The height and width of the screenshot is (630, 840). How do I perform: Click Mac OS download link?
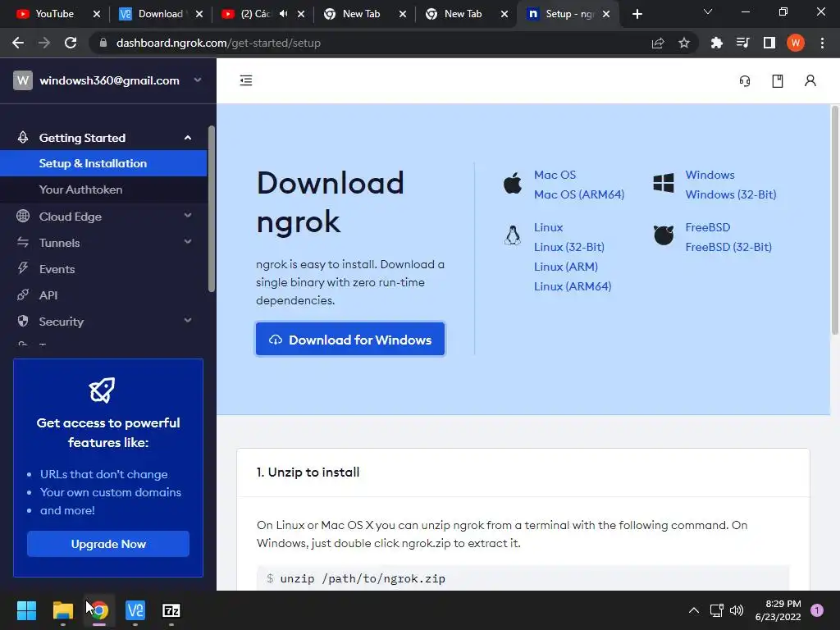click(x=555, y=175)
